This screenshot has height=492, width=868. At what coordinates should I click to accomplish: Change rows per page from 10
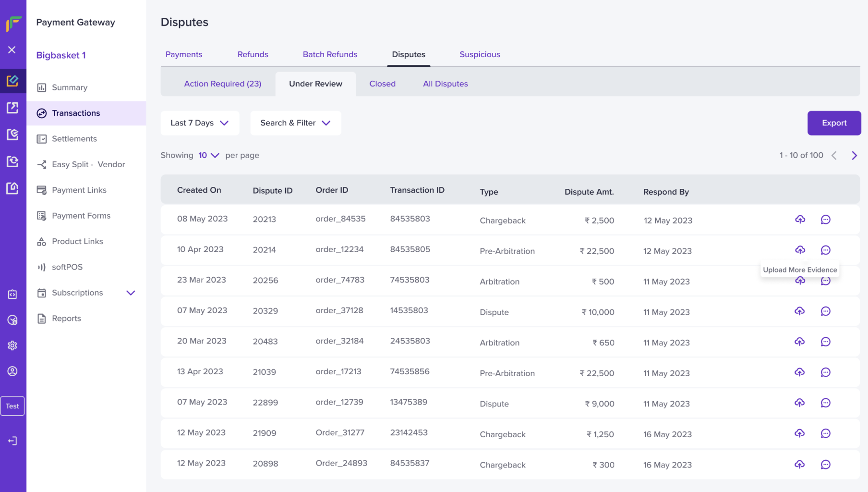(x=209, y=155)
